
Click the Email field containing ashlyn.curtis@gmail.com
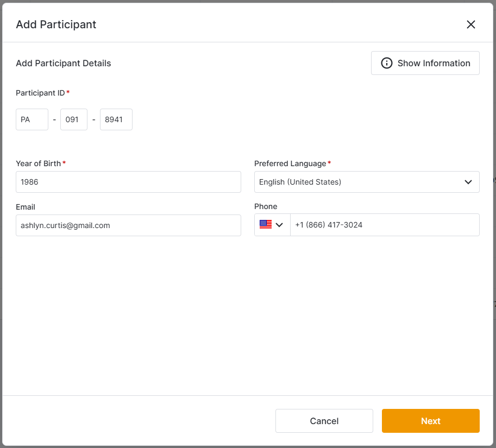tap(128, 225)
